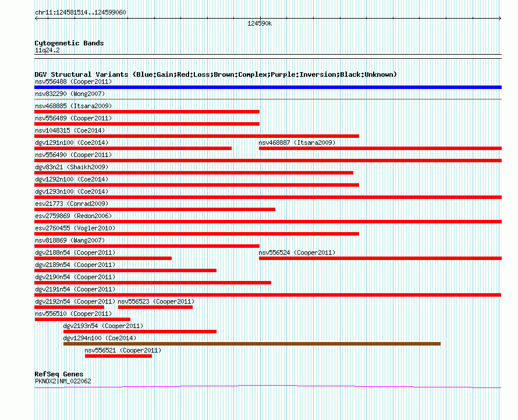This screenshot has height=420, width=518.
Task: Open dgv2189n54 (Cooper2011) label
Action: pyautogui.click(x=75, y=265)
